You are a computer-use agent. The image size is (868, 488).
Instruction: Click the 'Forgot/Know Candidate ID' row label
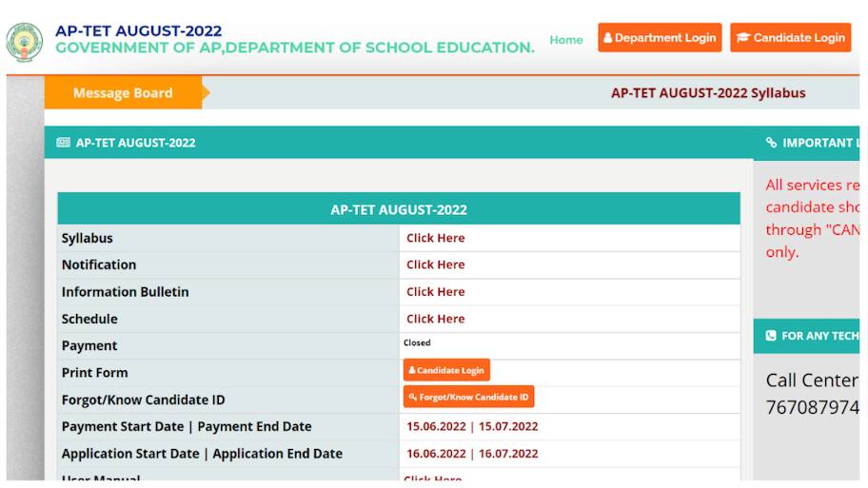(x=144, y=400)
